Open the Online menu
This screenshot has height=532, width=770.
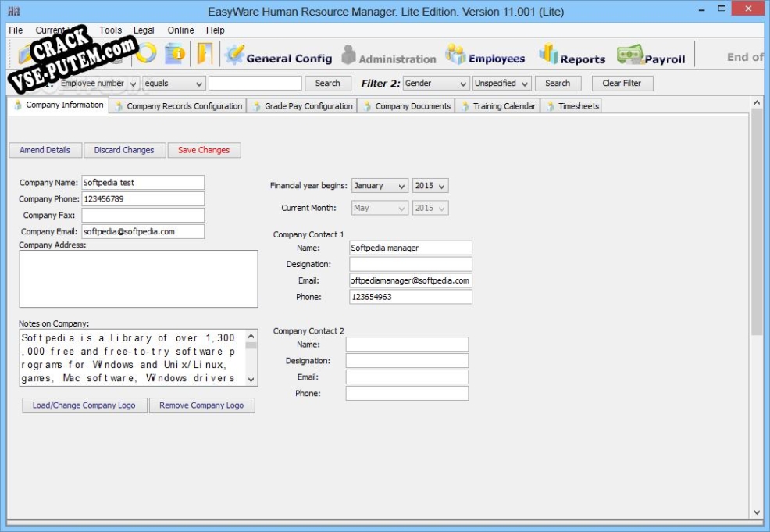(x=180, y=30)
